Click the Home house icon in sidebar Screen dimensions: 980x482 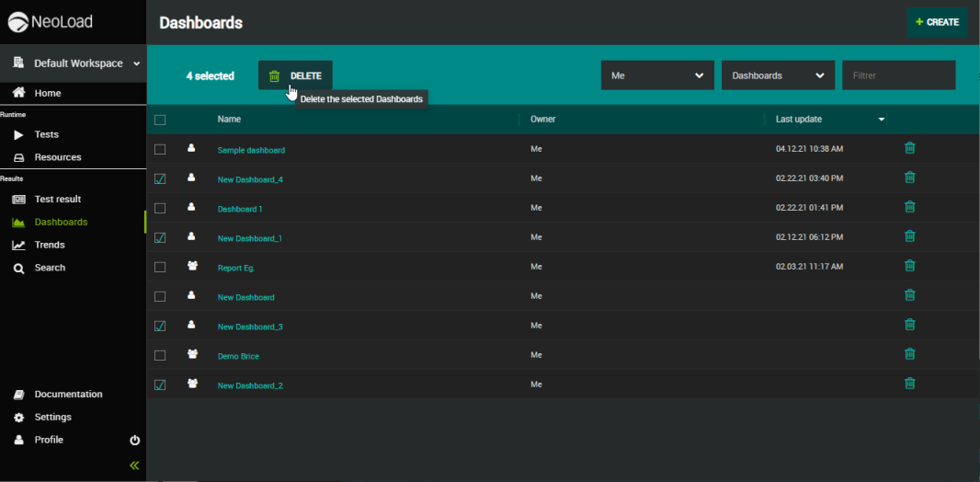tap(18, 93)
